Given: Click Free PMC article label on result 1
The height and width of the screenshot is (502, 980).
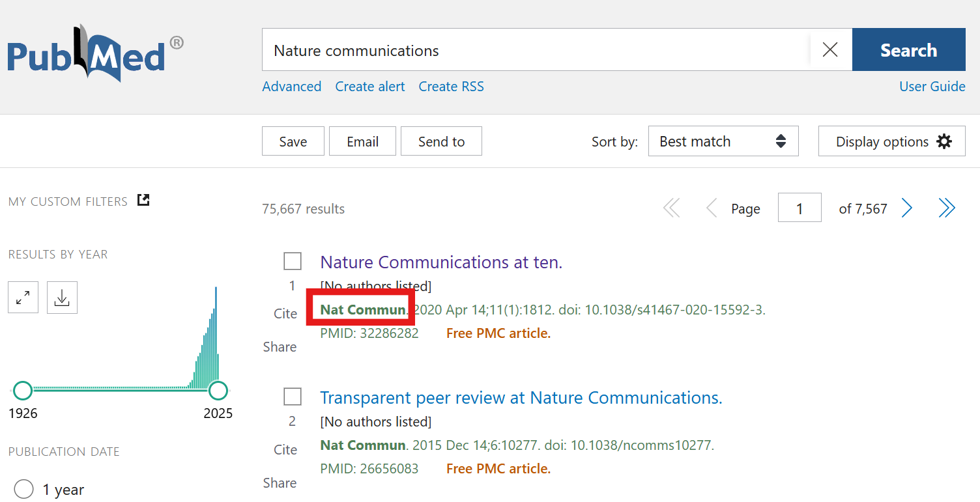Looking at the screenshot, I should pyautogui.click(x=498, y=333).
